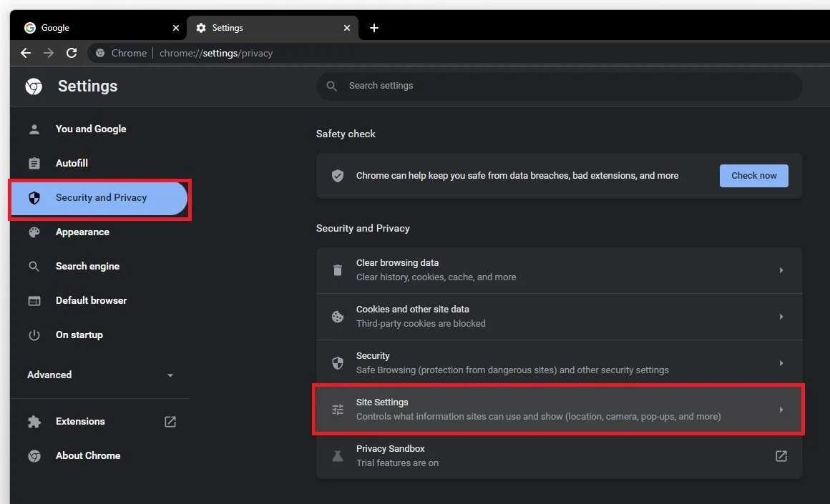
Task: Click the Advanced dropdown arrow
Action: [170, 375]
